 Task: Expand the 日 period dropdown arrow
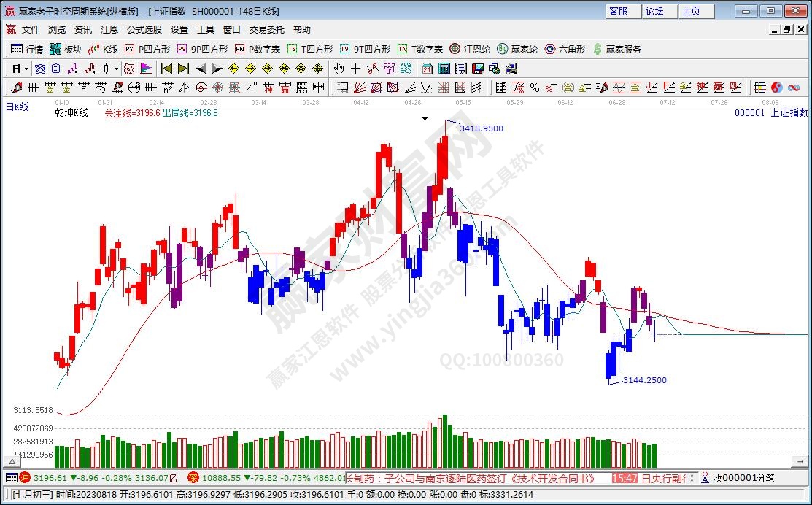click(26, 69)
